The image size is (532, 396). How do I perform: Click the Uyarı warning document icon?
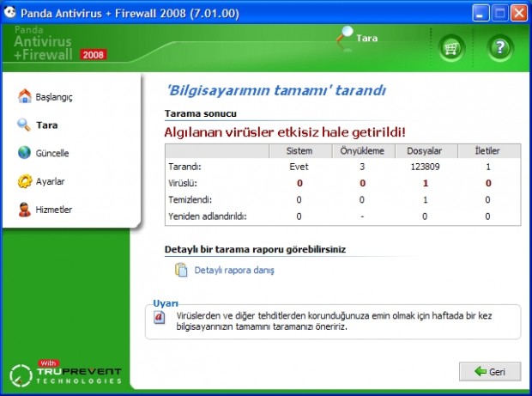click(x=160, y=318)
